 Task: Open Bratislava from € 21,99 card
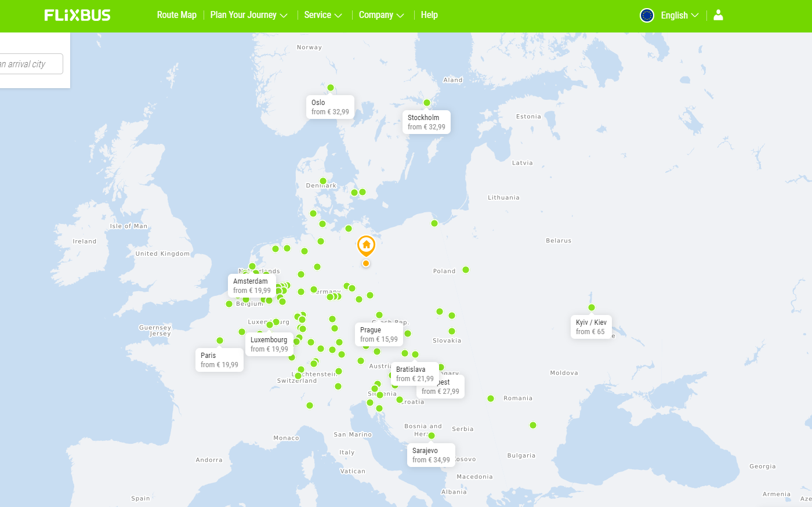415,374
